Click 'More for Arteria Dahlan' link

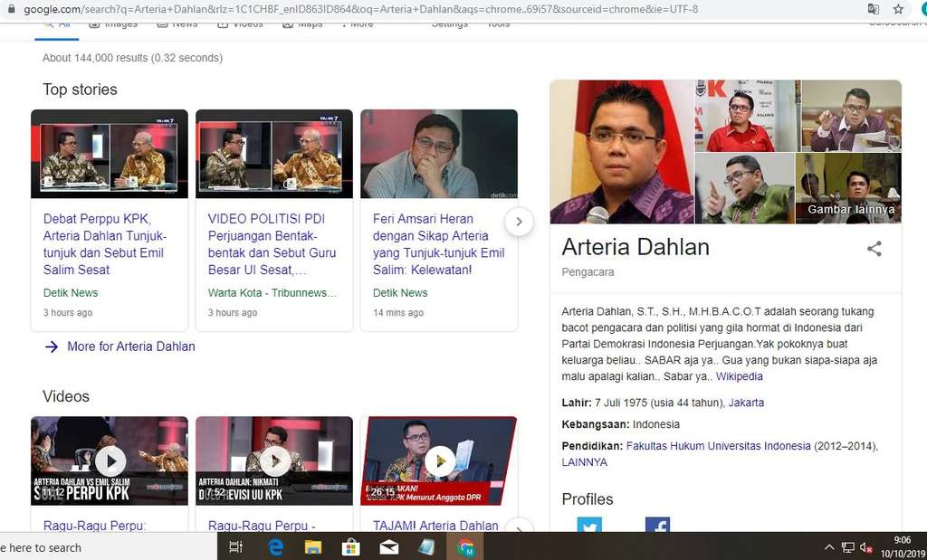click(130, 346)
